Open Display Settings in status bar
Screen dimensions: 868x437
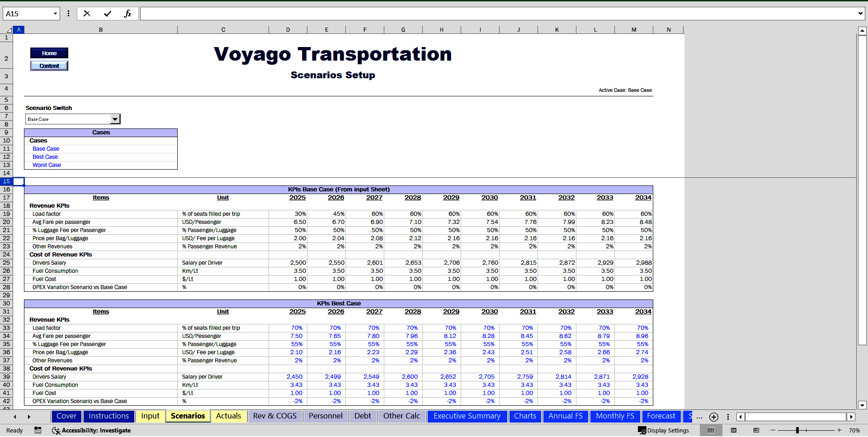pos(664,430)
